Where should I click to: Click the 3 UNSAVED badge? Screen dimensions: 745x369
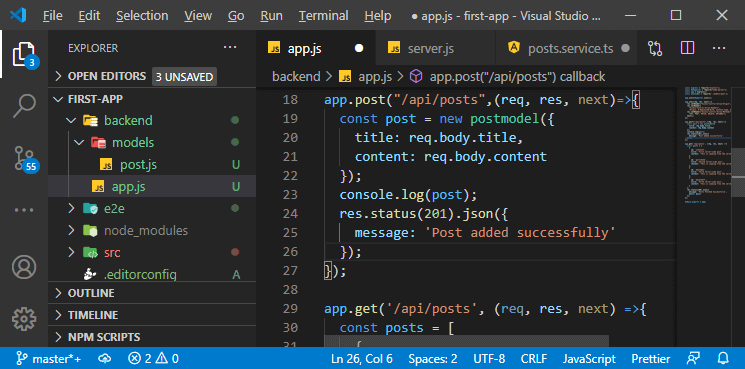coord(184,77)
